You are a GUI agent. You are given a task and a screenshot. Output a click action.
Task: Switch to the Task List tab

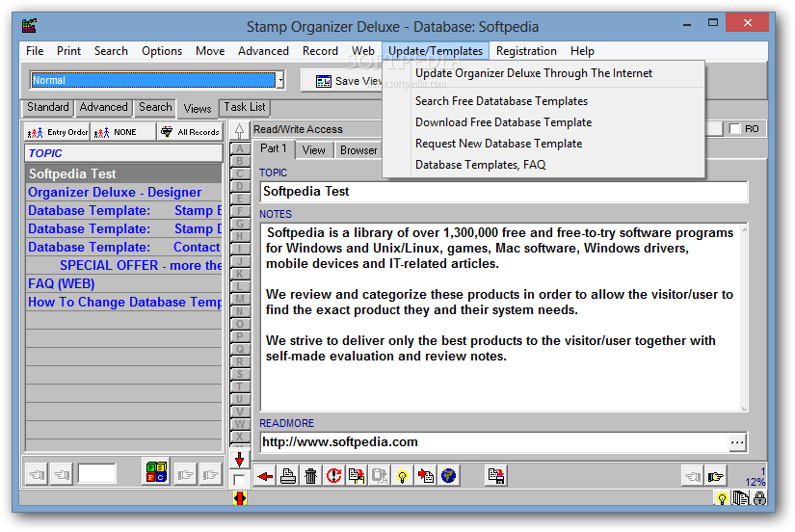pyautogui.click(x=245, y=107)
